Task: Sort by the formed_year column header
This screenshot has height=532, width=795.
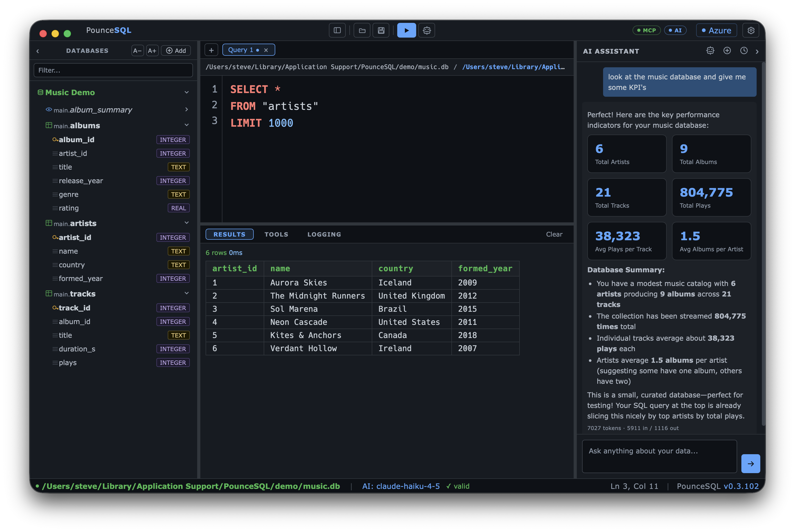Action: point(485,268)
